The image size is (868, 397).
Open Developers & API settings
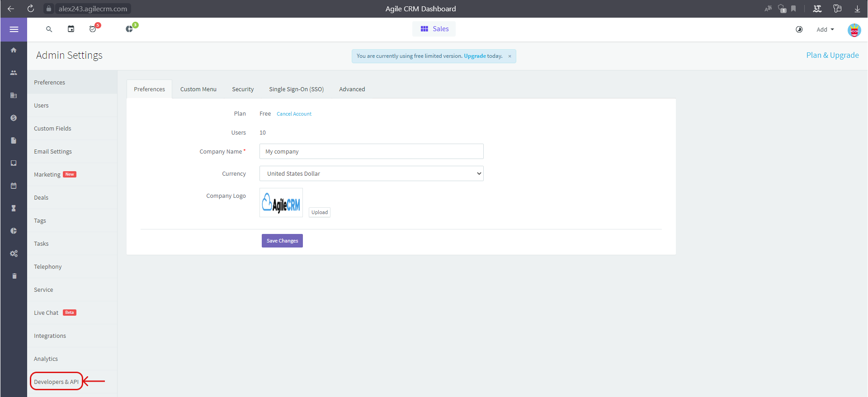pos(72,382)
